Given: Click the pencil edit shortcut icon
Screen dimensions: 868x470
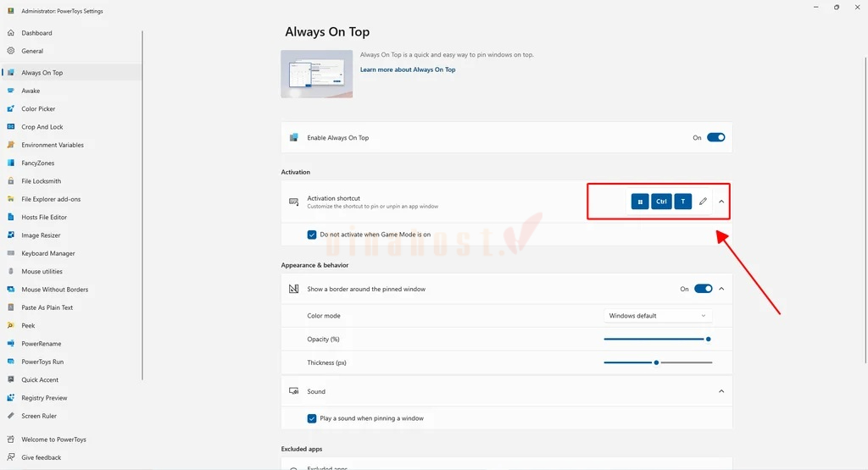Looking at the screenshot, I should tap(703, 202).
